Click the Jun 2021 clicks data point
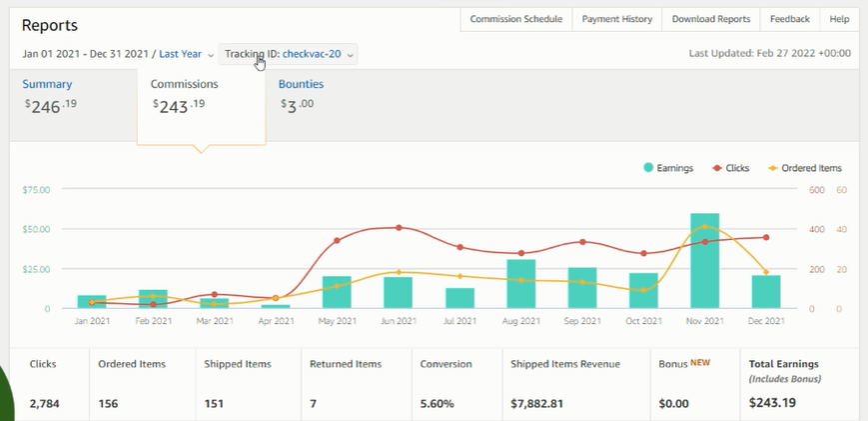This screenshot has height=421, width=868. coord(399,228)
